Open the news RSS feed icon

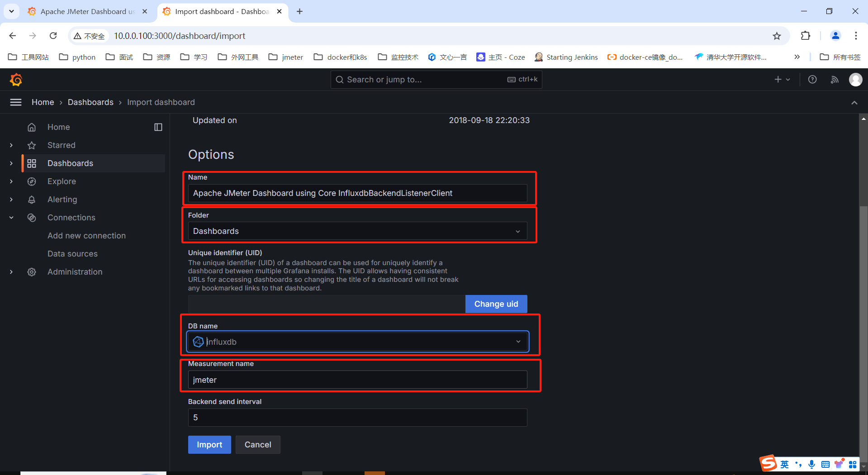pyautogui.click(x=835, y=80)
